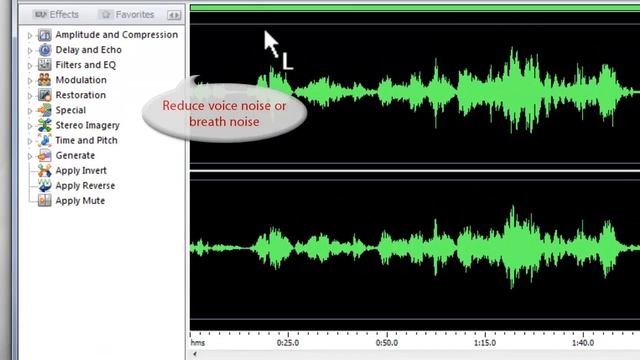Viewport: 640px width, 360px height.
Task: Select 'Stereo Imagery' text label
Action: [x=87, y=125]
